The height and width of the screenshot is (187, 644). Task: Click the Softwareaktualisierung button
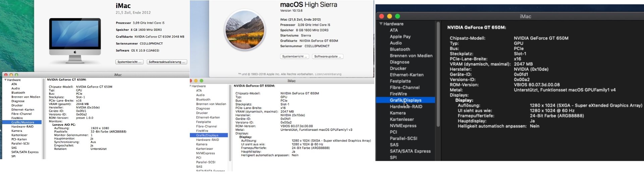[x=167, y=62]
